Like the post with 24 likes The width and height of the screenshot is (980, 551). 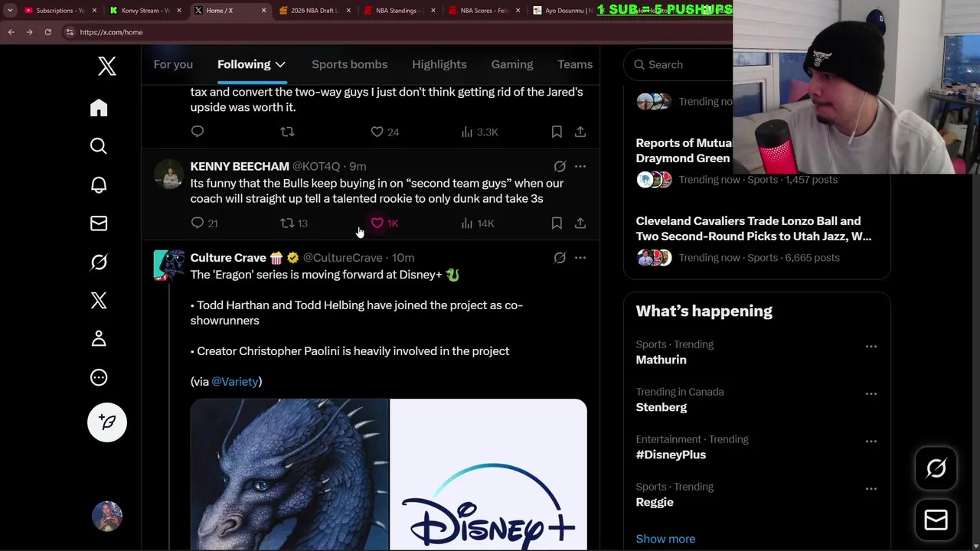point(377,132)
